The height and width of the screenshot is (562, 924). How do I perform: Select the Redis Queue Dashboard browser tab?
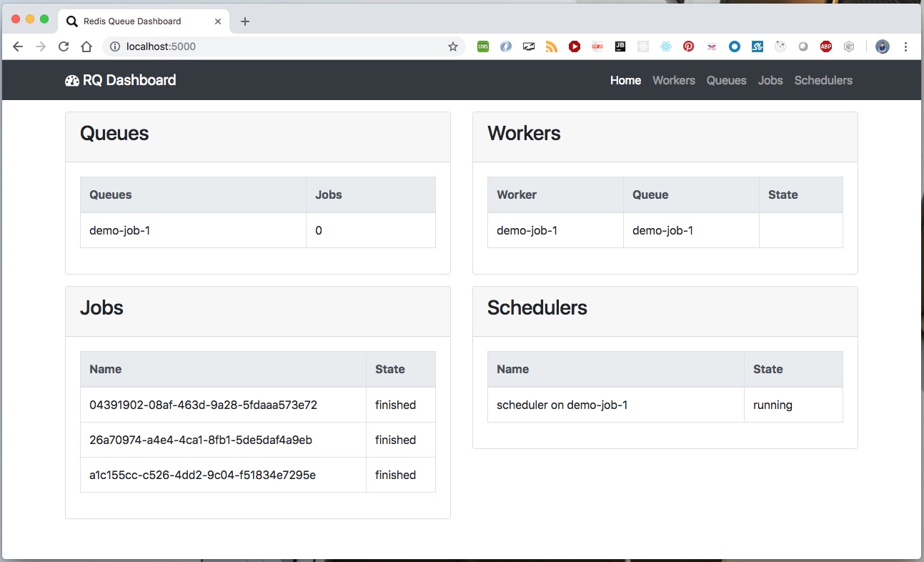[143, 21]
